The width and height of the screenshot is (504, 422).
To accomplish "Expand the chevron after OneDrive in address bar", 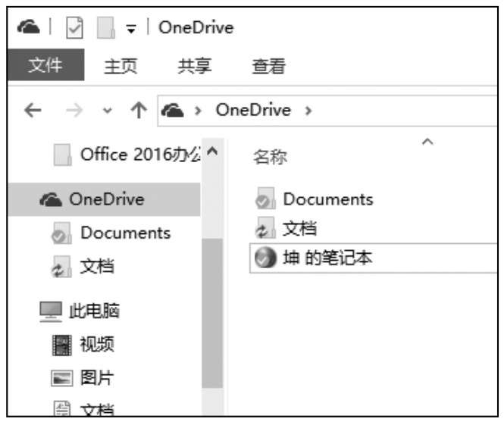I will coord(308,111).
